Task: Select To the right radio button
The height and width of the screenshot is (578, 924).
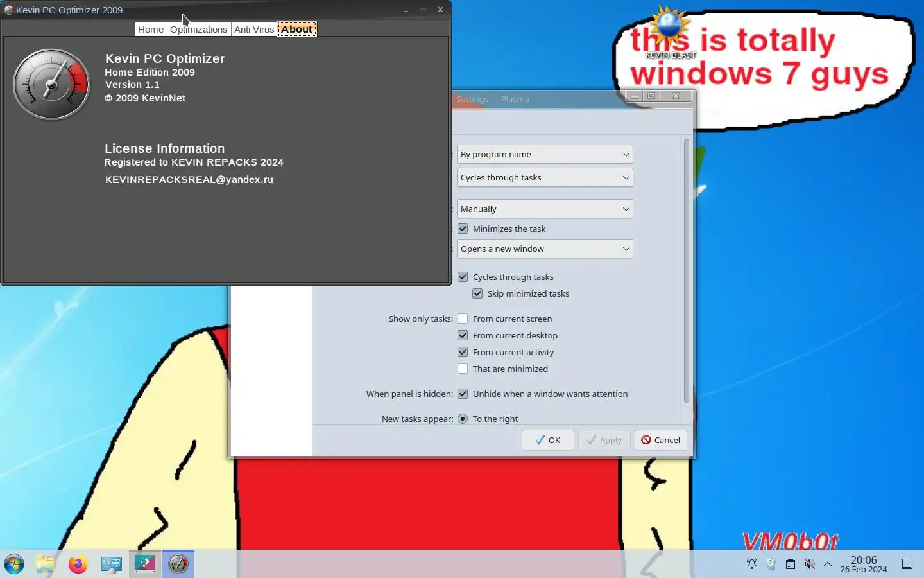Action: [463, 419]
